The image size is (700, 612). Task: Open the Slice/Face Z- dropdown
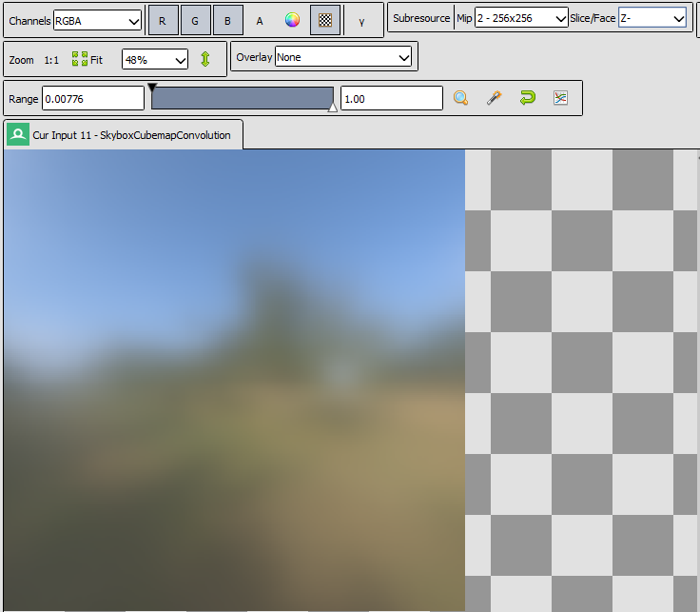pyautogui.click(x=652, y=18)
